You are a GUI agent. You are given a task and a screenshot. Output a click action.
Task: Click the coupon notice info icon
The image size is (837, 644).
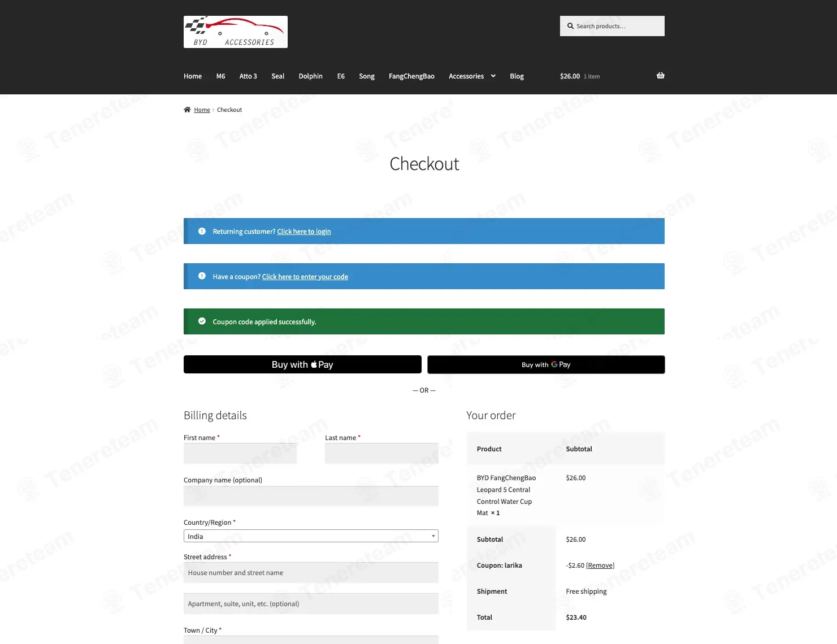(202, 276)
